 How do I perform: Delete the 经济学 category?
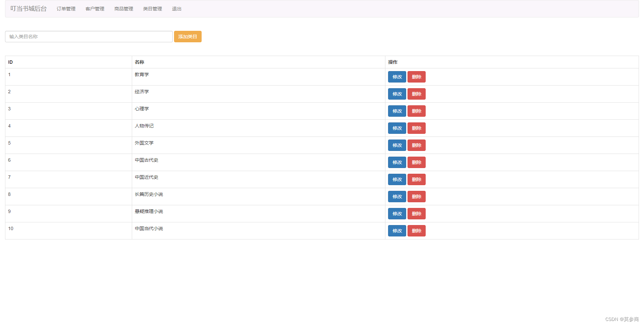coord(417,94)
